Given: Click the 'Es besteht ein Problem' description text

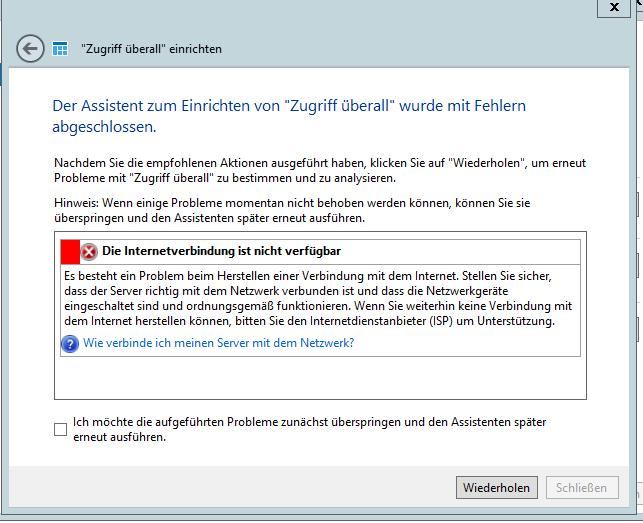Looking at the screenshot, I should (318, 298).
